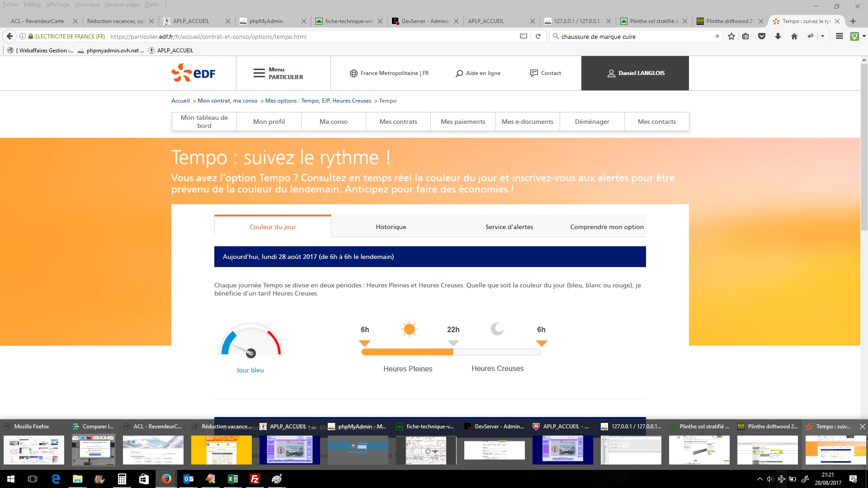Click the Firefox home icon
The width and height of the screenshot is (868, 488).
[x=794, y=37]
